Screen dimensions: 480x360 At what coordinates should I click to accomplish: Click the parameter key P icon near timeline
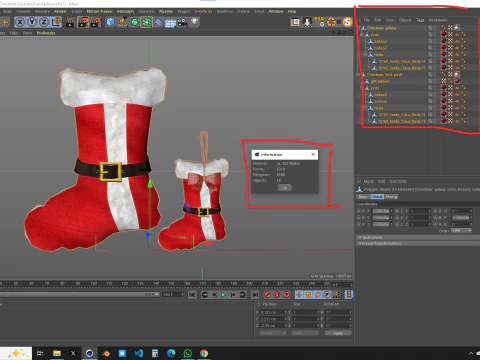pyautogui.click(x=327, y=295)
